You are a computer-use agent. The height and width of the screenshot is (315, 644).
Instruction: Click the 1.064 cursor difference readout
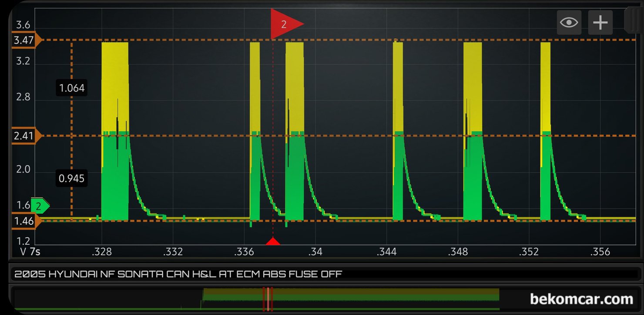72,88
